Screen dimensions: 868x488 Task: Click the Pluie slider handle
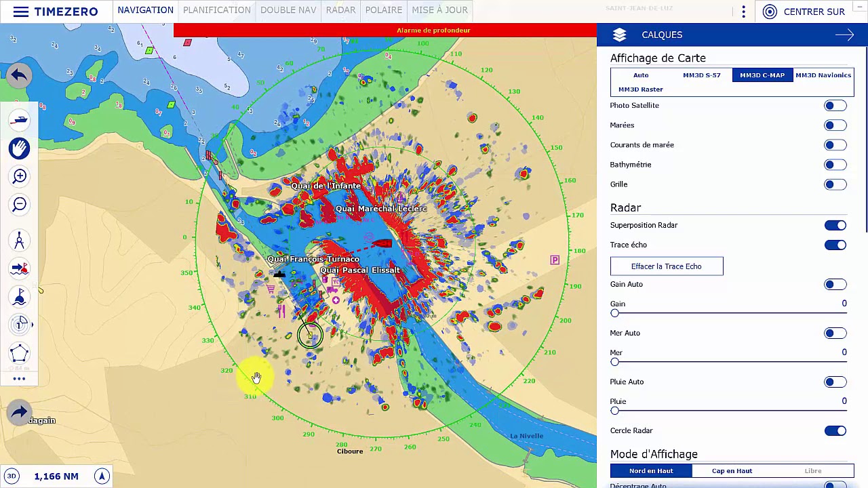pos(615,411)
